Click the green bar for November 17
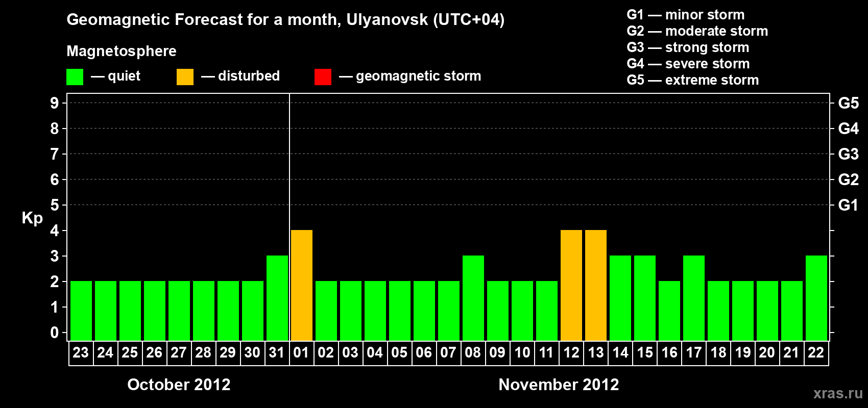 (x=694, y=298)
